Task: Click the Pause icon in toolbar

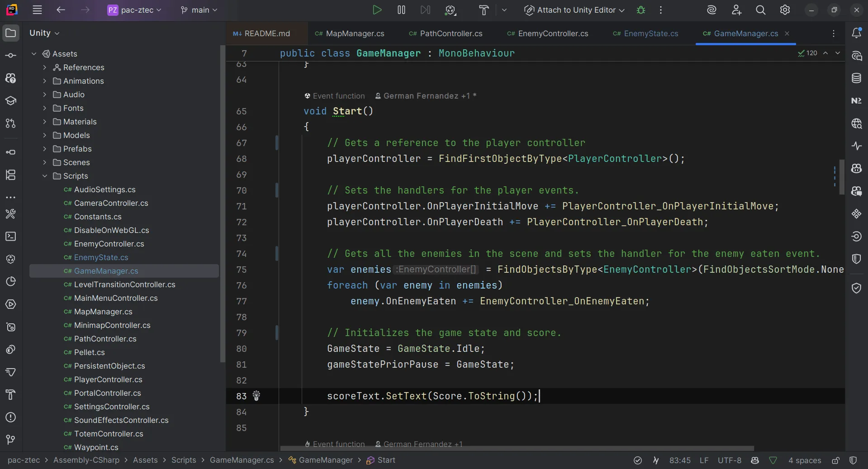Action: [401, 10]
